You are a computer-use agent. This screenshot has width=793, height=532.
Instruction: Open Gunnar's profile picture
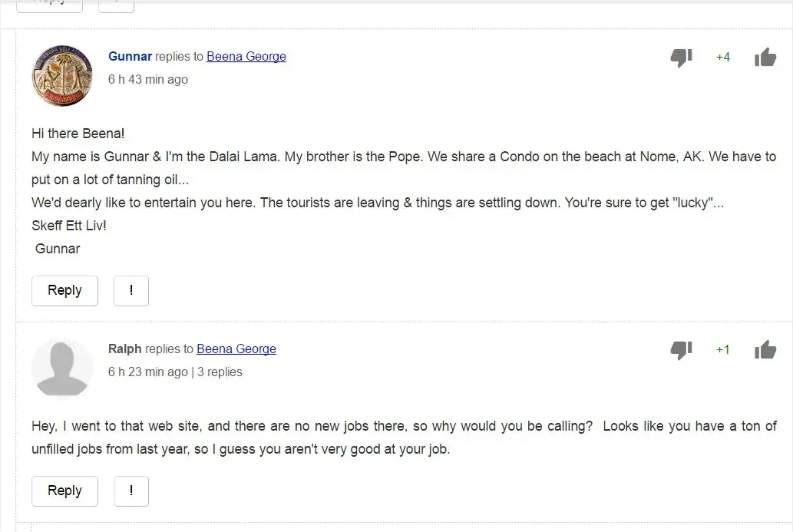pyautogui.click(x=62, y=75)
